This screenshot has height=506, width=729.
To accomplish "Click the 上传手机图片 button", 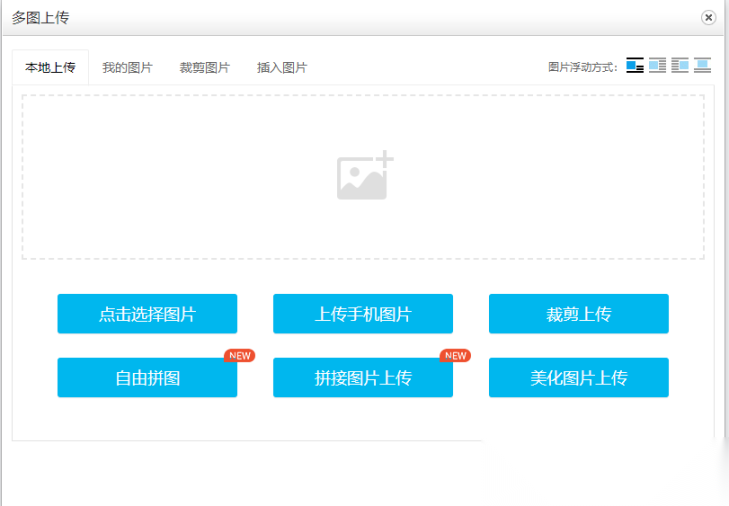I will 363,314.
